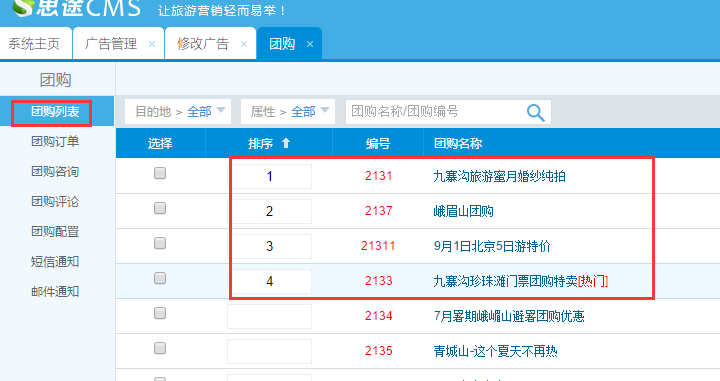
Task: Close the 修改广告 tab
Action: 244,44
